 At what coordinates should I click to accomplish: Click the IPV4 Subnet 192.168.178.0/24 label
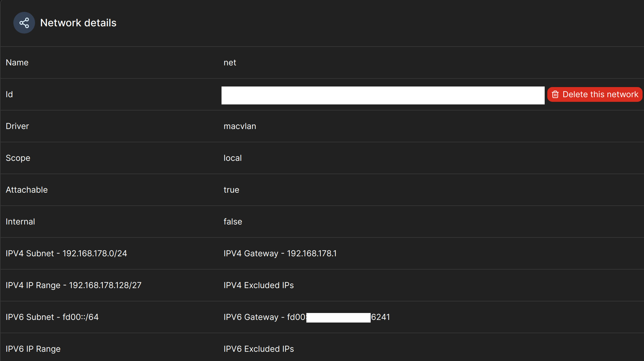point(66,253)
